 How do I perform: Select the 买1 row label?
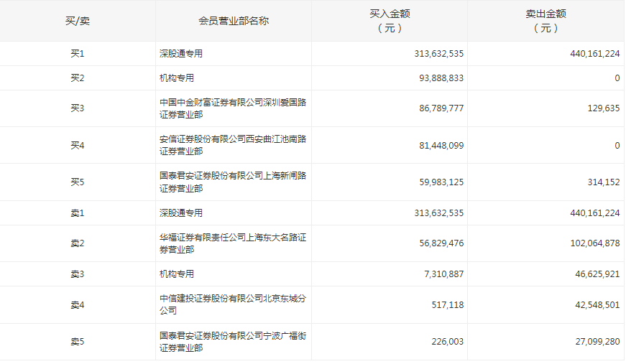click(78, 54)
